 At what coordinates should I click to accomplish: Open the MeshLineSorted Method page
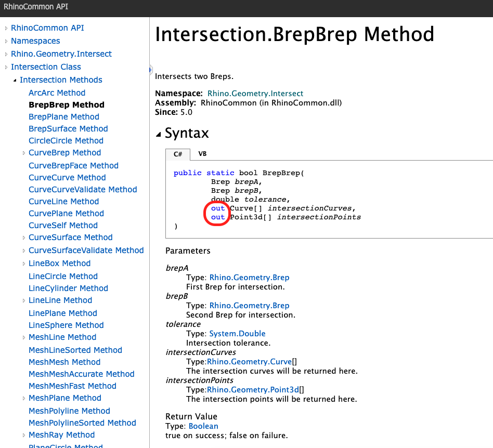[75, 350]
